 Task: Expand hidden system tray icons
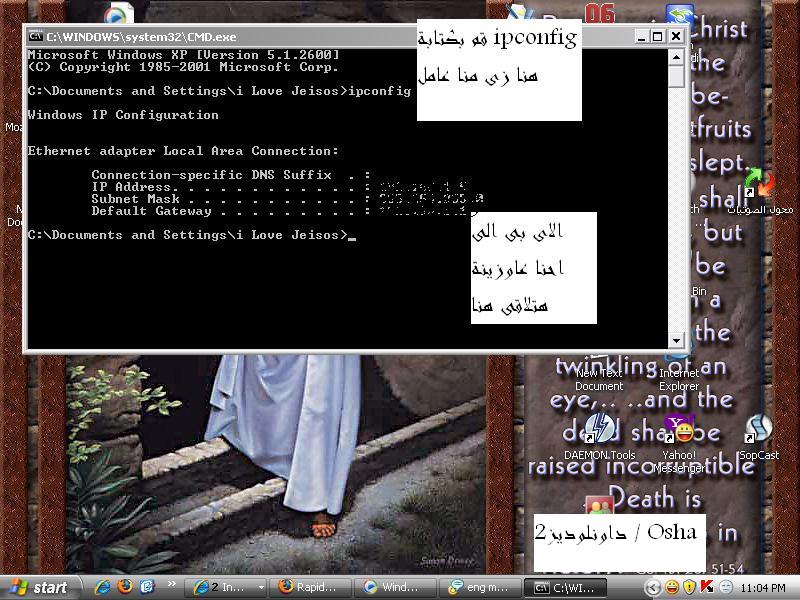coord(652,588)
